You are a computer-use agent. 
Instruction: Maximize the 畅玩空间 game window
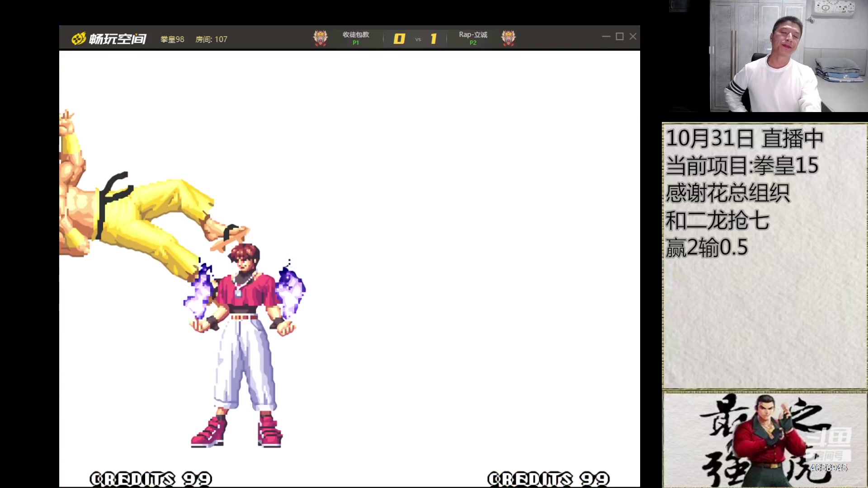pos(620,37)
